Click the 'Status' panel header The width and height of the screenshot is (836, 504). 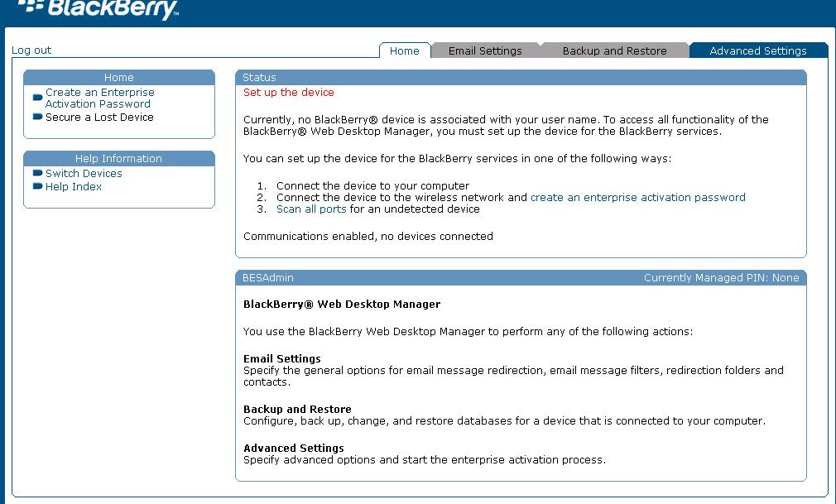(x=521, y=77)
